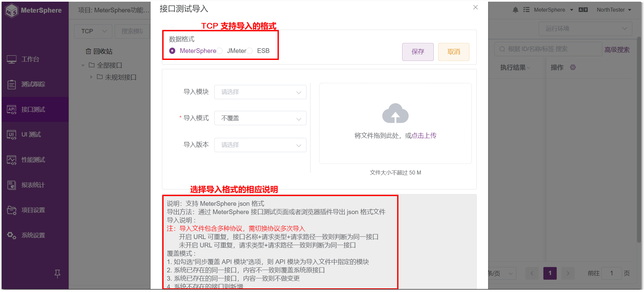Open the 系统设置 gear in sidebar

tap(12, 235)
